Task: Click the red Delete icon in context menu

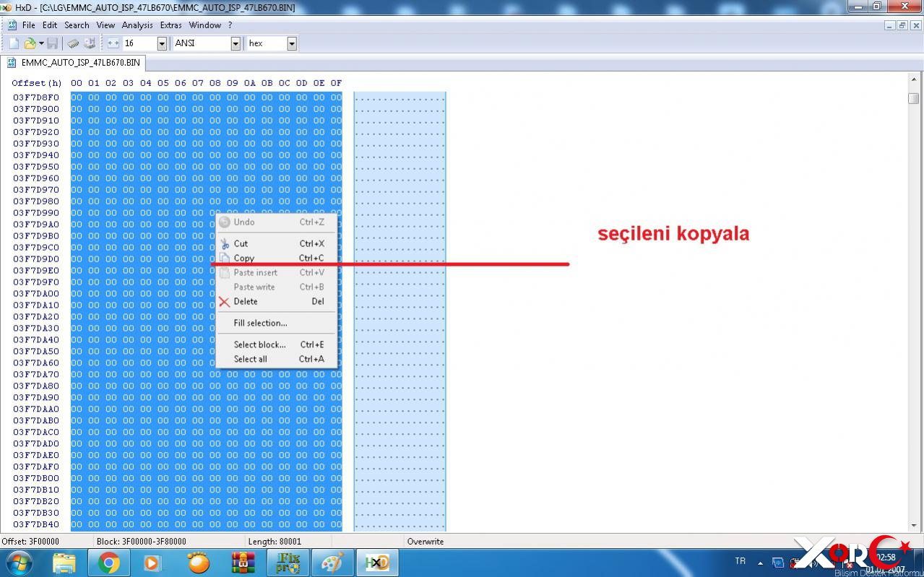Action: (225, 302)
